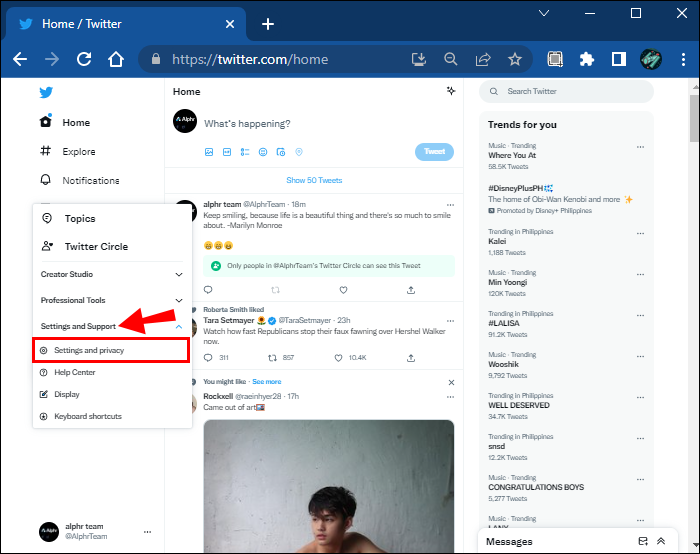
Task: Retweet the Tara Setmayer tweet
Action: pos(272,357)
